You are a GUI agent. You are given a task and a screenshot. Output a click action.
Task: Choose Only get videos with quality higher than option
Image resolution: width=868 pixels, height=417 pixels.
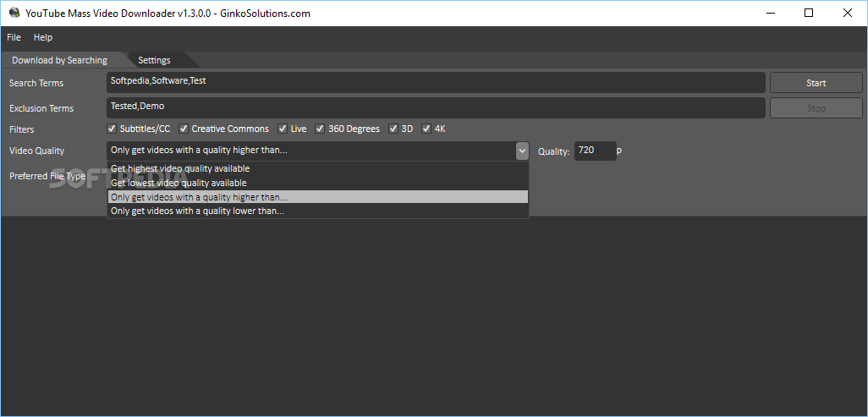tap(318, 197)
